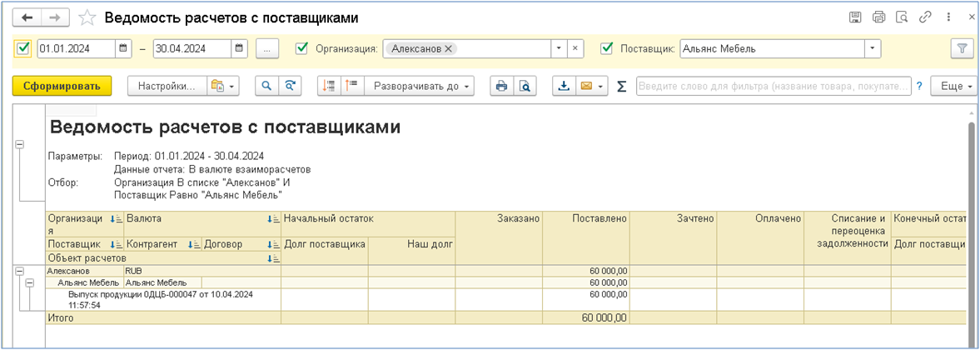The image size is (980, 350).
Task: Open the Еще menu
Action: 957,86
